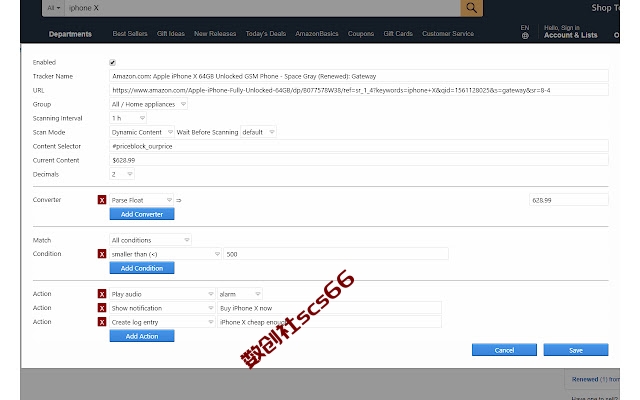This screenshot has height=400, width=640.
Task: Click the EN language globe icon
Action: click(x=525, y=36)
